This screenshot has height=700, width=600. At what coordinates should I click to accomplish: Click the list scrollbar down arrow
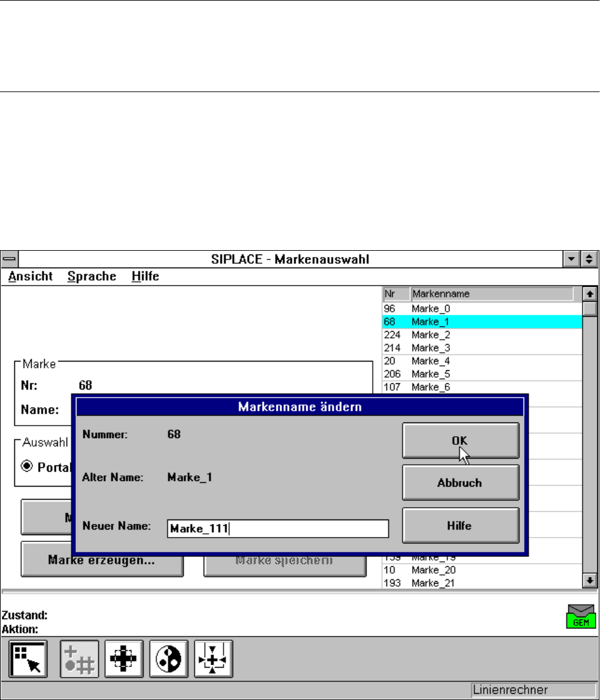click(x=590, y=581)
